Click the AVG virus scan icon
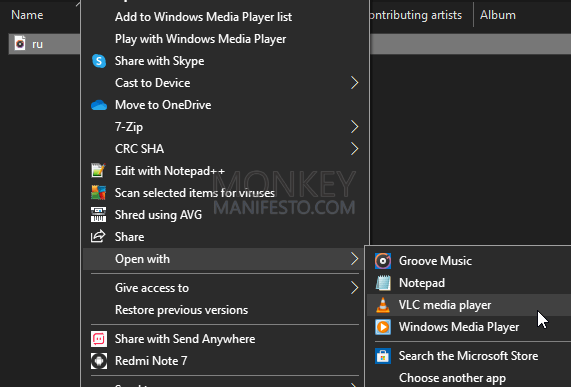Viewport: 571px width, 387px height. click(98, 193)
